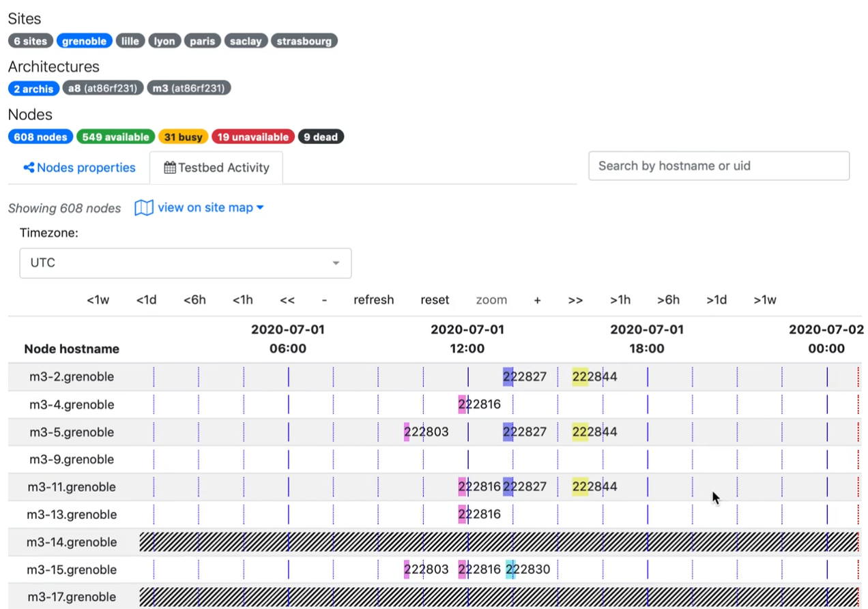The image size is (868, 609).
Task: Shift the timeline back one day with <1d
Action: coord(146,300)
